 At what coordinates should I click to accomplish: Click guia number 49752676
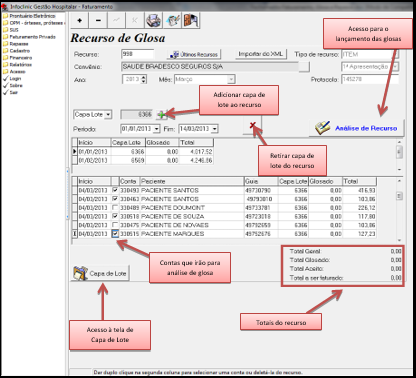tap(258, 234)
